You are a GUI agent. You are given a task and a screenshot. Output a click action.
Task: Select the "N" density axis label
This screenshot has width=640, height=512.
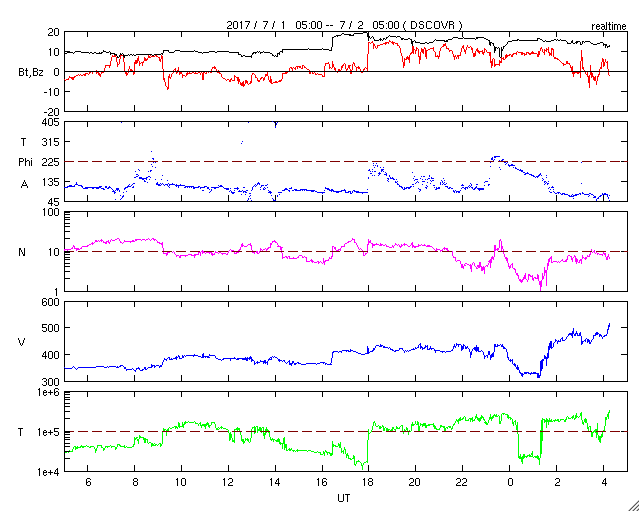tap(22, 252)
